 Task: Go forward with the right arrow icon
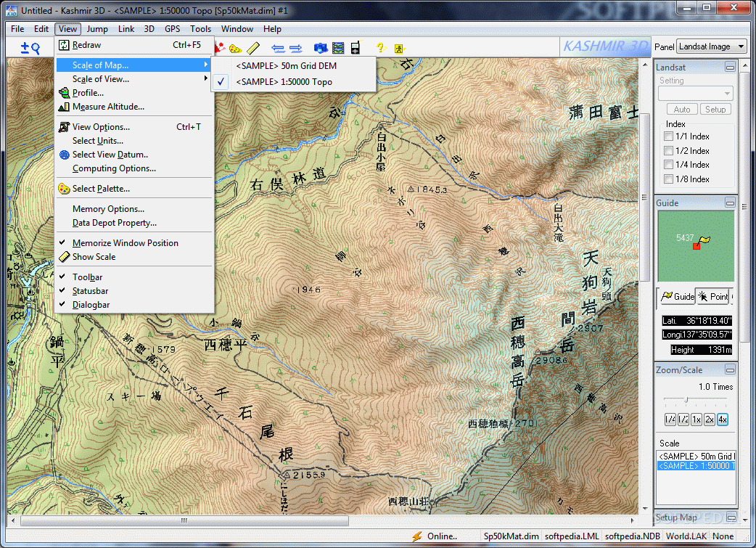(295, 48)
